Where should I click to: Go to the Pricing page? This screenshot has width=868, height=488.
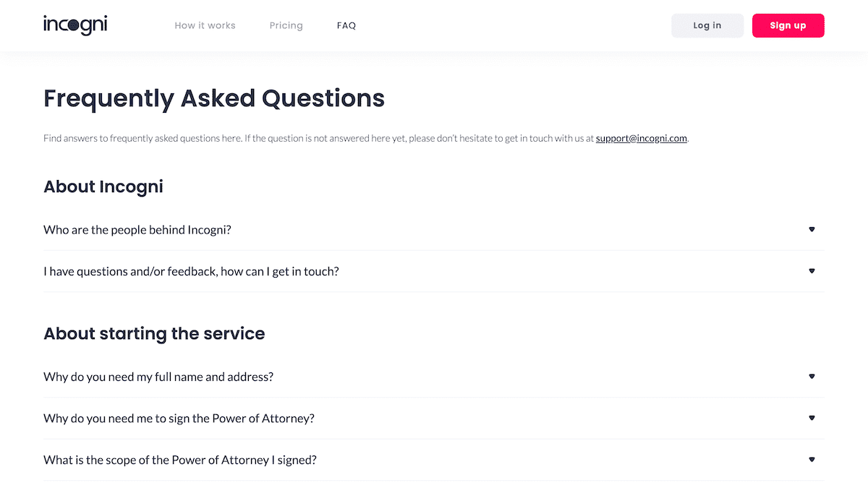pos(286,25)
